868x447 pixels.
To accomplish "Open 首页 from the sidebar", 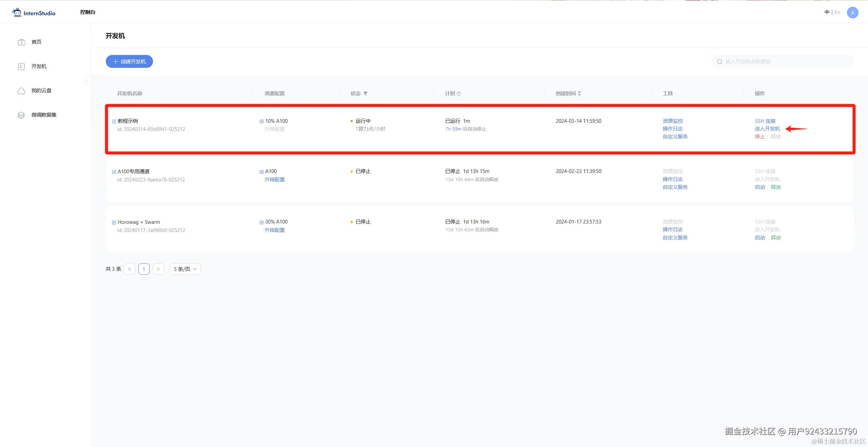I will (36, 42).
